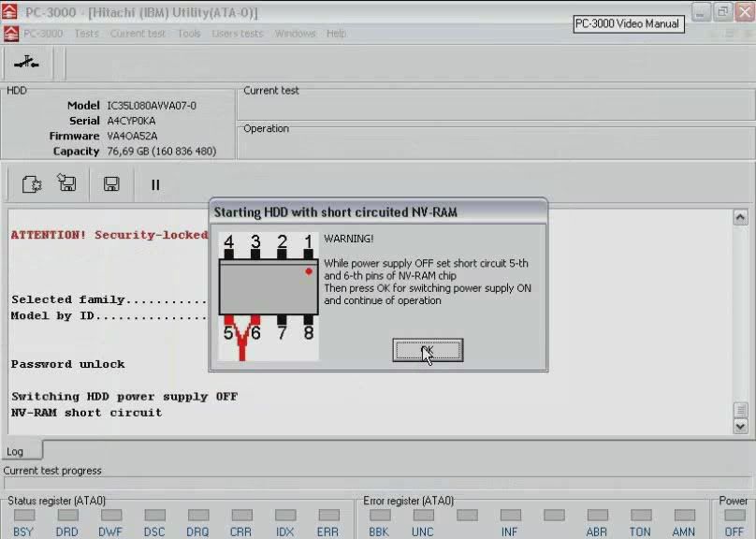Close the PC-3000 window
Screen dimensions: 756x539
[x=745, y=12]
